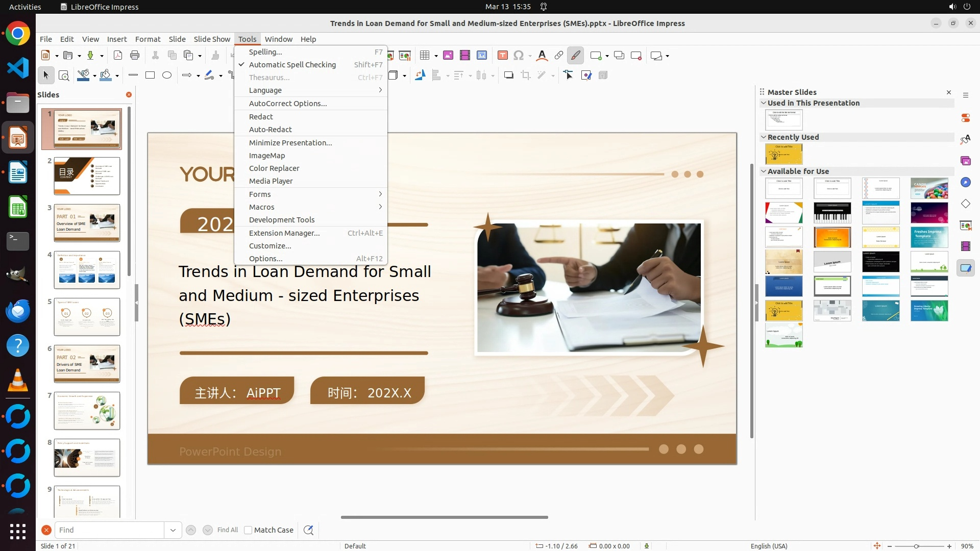Enable the Match Case checkbox
980x551 pixels.
click(x=248, y=530)
